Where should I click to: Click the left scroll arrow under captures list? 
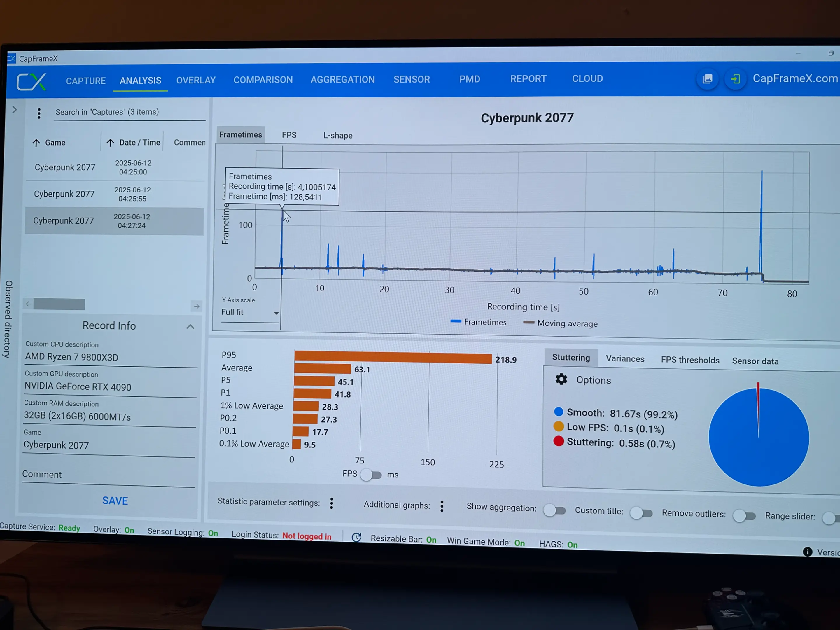[29, 304]
